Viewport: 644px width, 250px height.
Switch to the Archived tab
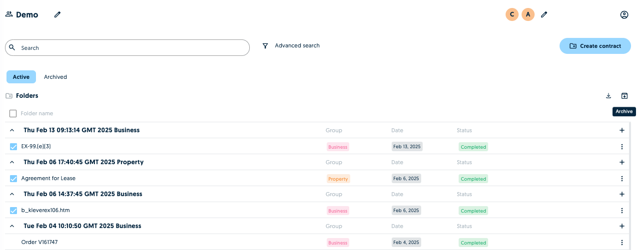tap(55, 77)
